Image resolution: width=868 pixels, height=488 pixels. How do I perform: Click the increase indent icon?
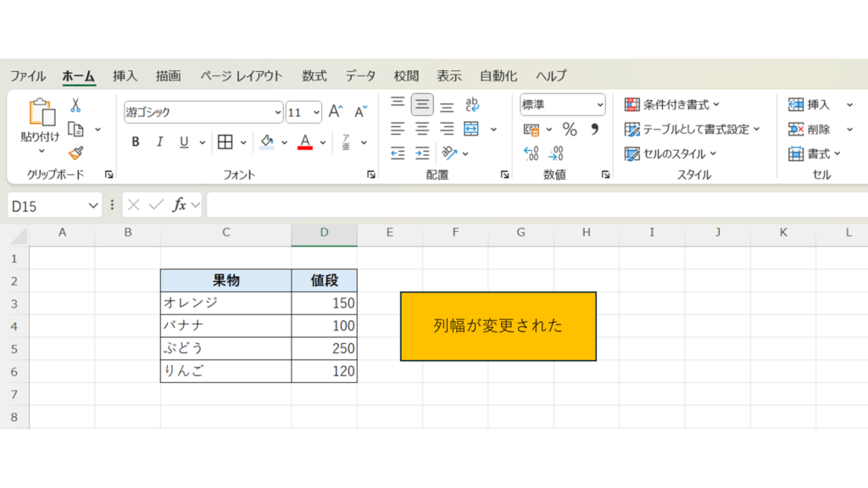point(422,153)
